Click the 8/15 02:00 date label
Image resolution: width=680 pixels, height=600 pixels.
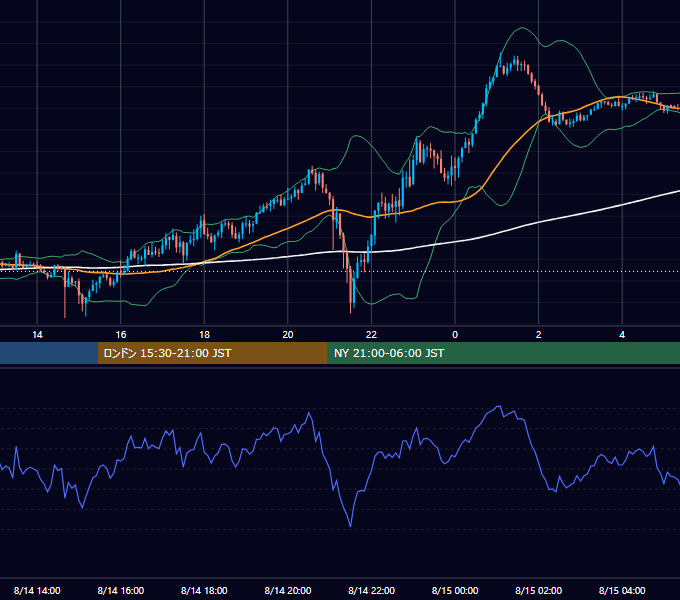pos(539,590)
